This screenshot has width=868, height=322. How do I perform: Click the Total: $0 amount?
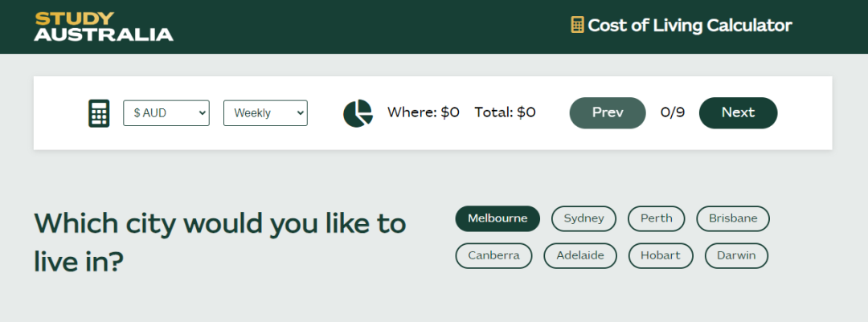pyautogui.click(x=505, y=113)
